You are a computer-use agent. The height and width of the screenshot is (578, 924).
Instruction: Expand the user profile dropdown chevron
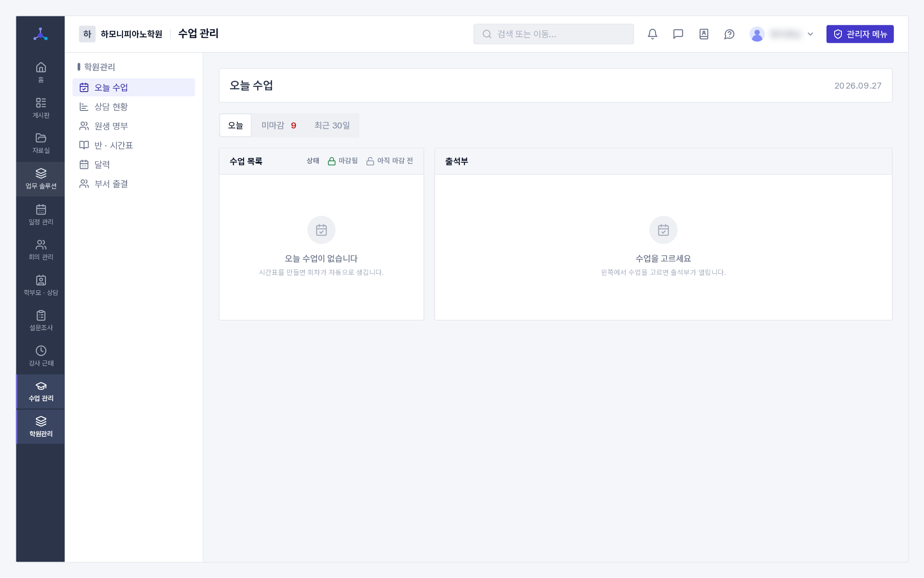810,34
